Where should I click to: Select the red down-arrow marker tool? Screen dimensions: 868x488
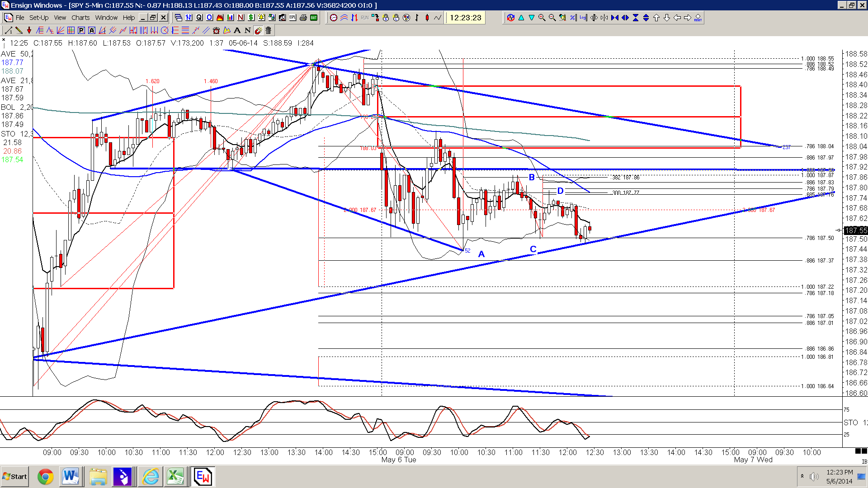(x=29, y=30)
